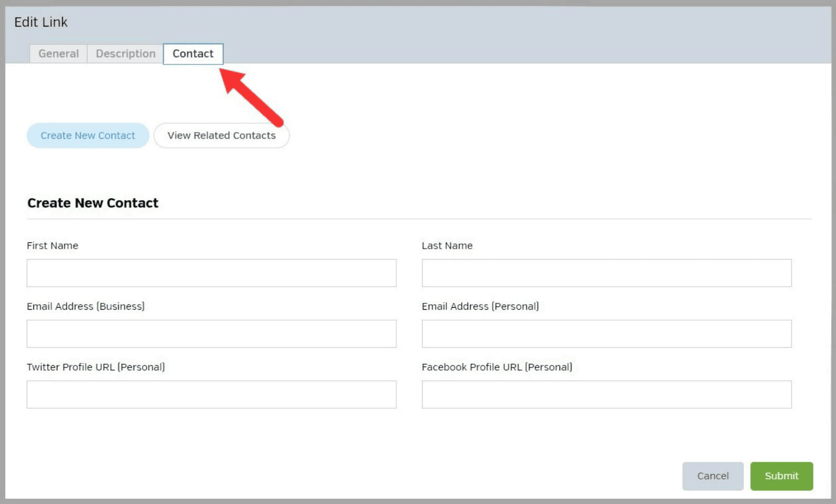Click the First Name label
Viewport: 836px width, 504px height.
click(52, 245)
